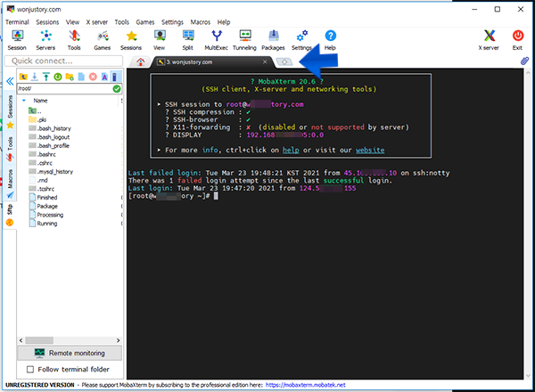Open the Games toolbar icon
The image size is (535, 392).
[x=103, y=40]
